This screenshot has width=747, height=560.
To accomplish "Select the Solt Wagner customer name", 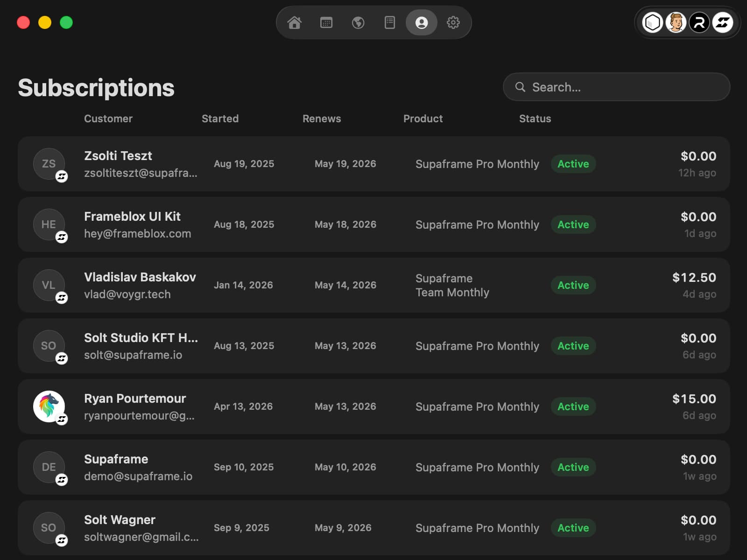I will 120,520.
